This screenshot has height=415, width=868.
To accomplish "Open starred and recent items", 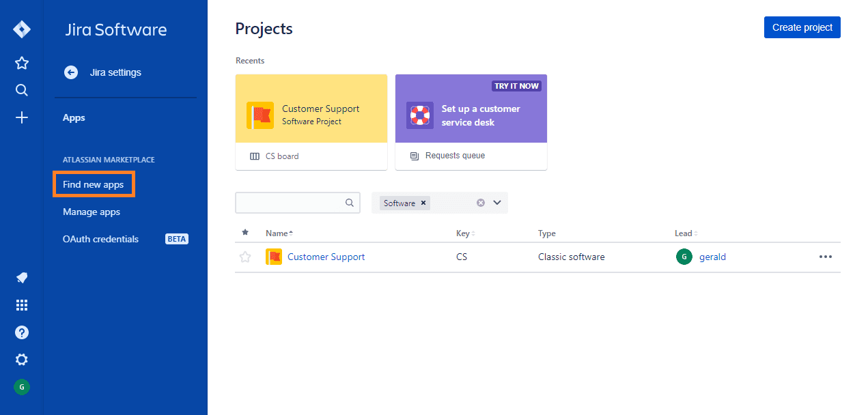I will pos(22,63).
